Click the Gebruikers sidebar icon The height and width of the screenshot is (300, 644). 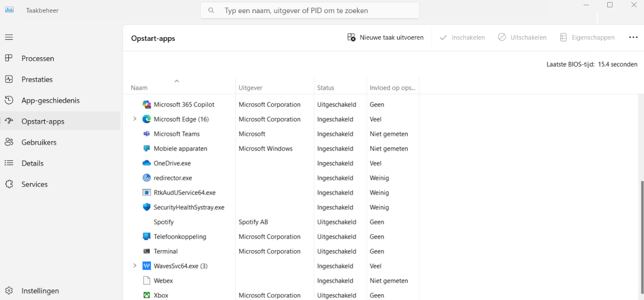coord(9,142)
